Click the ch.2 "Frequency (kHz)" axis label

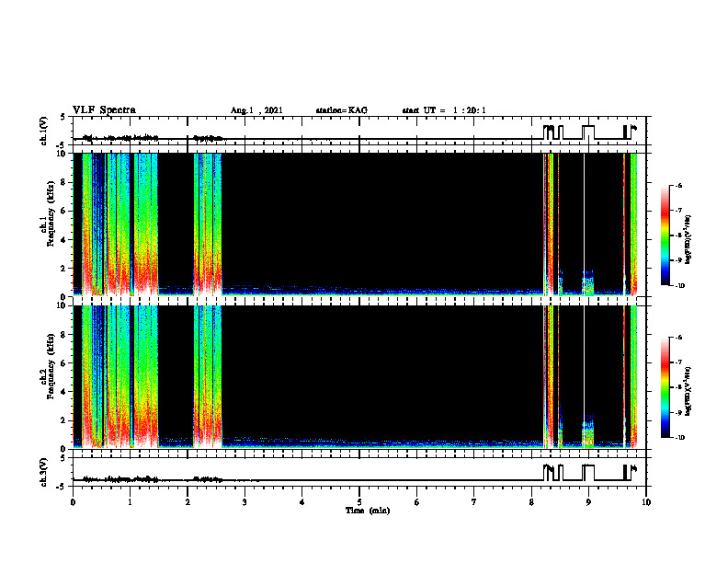click(x=51, y=366)
